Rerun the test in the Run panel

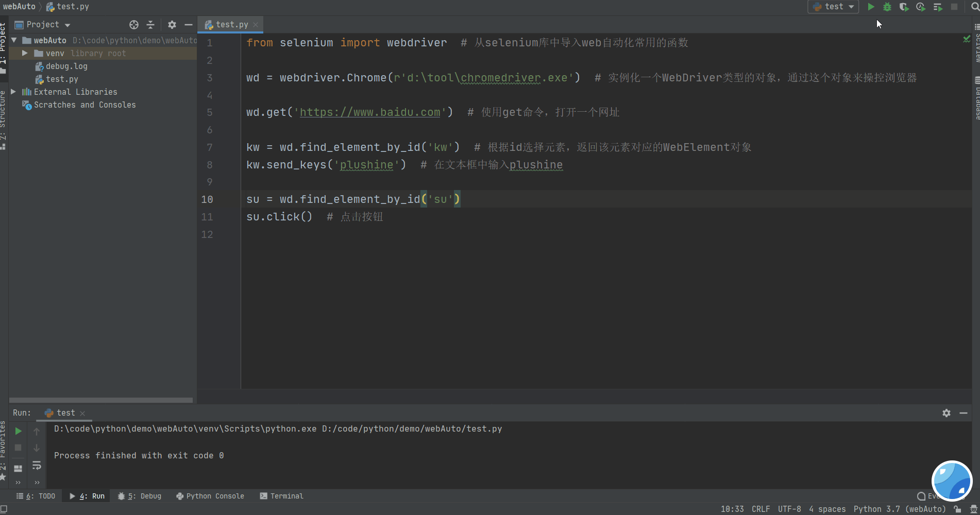18,431
